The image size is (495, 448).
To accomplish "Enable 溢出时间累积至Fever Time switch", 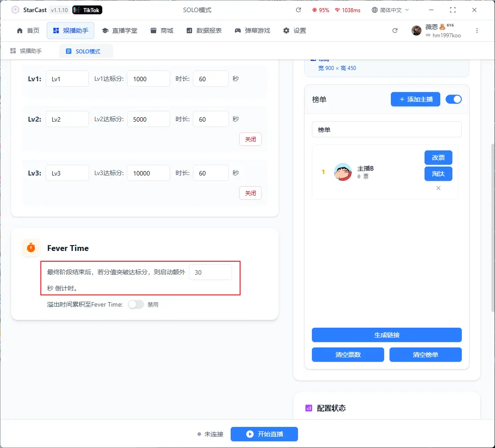I will [136, 304].
